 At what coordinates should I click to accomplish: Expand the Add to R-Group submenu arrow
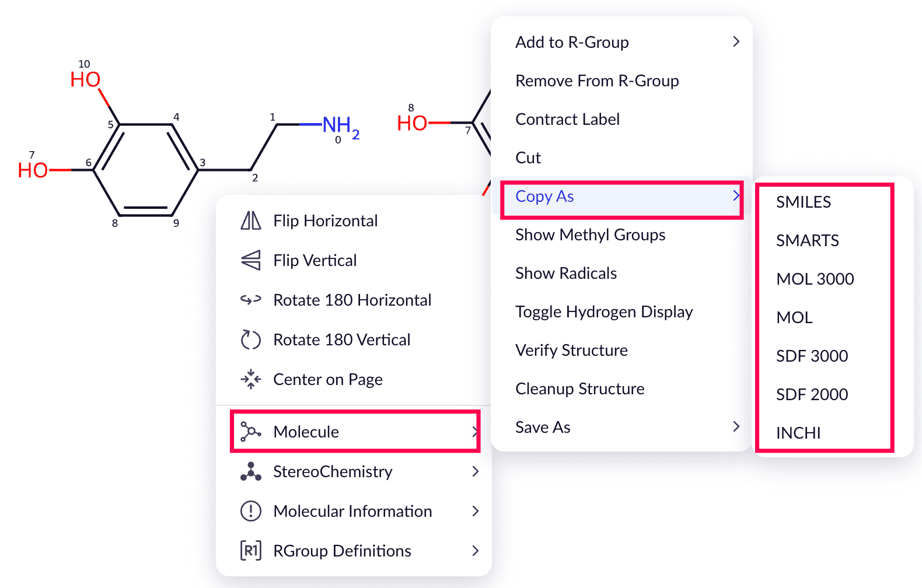coord(736,42)
